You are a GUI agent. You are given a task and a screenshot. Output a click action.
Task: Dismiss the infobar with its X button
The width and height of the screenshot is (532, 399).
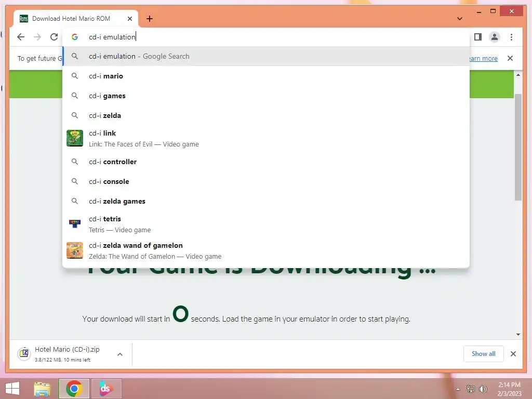point(510,58)
